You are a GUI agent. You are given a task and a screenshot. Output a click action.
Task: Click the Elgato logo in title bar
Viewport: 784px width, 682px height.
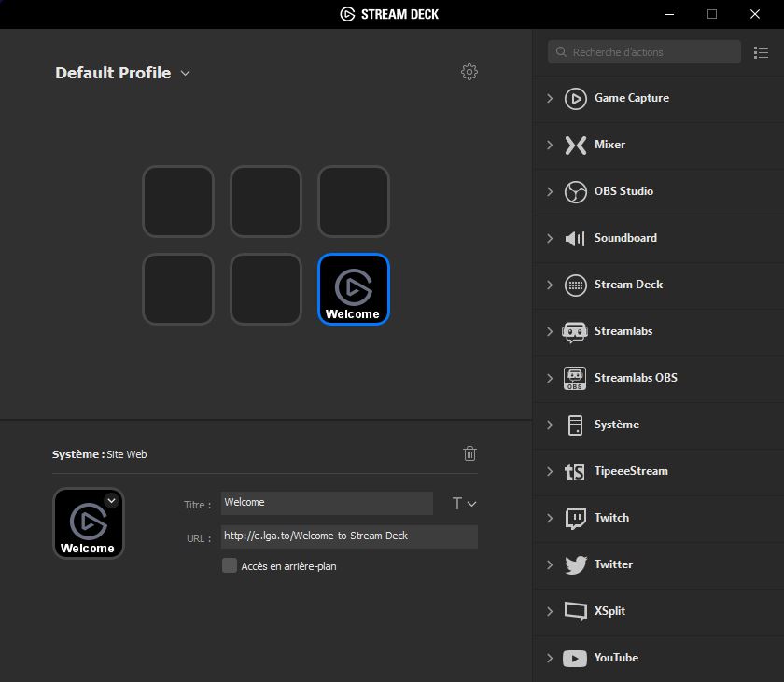347,14
